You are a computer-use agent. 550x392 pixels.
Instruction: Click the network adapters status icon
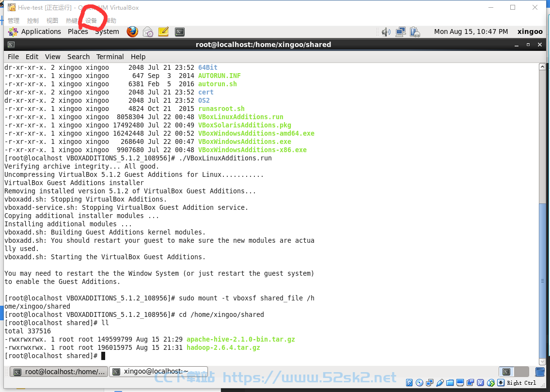click(430, 382)
